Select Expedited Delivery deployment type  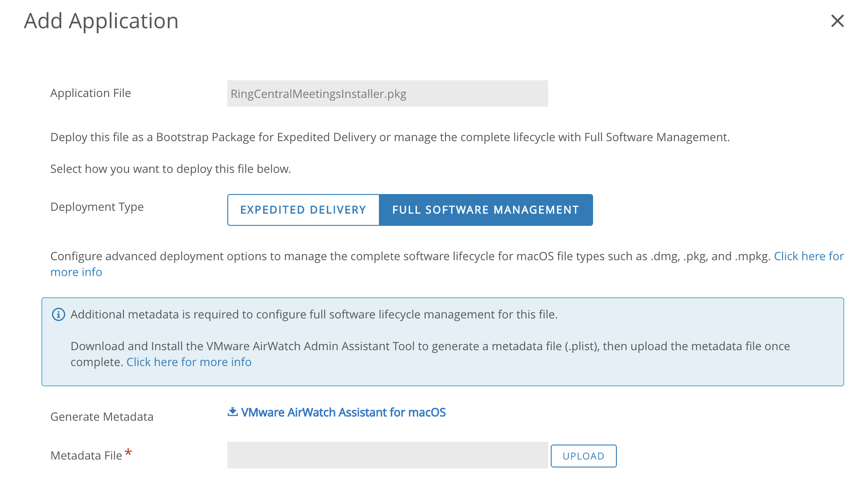(303, 210)
